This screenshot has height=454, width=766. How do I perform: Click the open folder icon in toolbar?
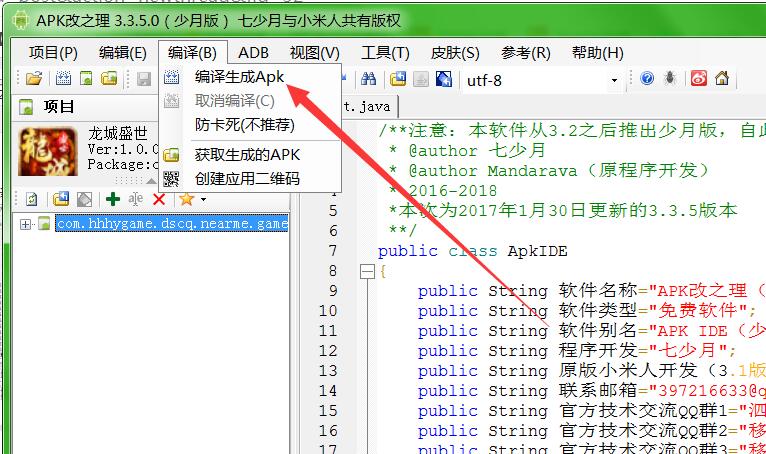point(34,80)
